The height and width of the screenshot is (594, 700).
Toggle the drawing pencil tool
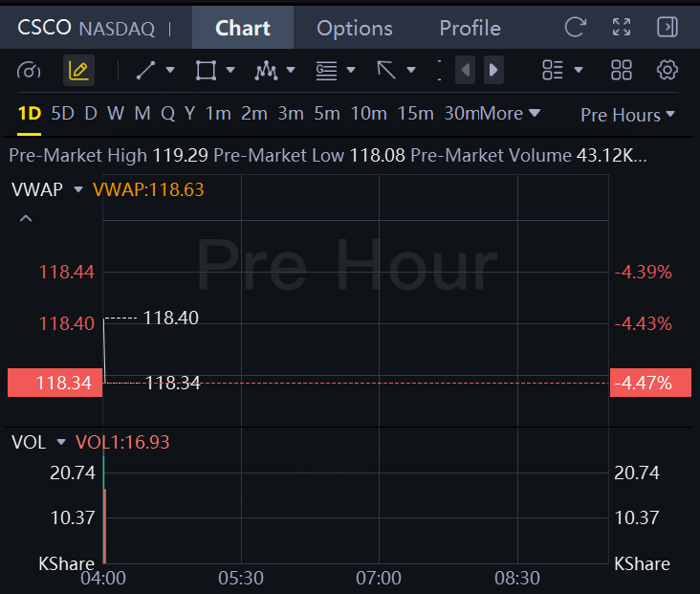[78, 70]
